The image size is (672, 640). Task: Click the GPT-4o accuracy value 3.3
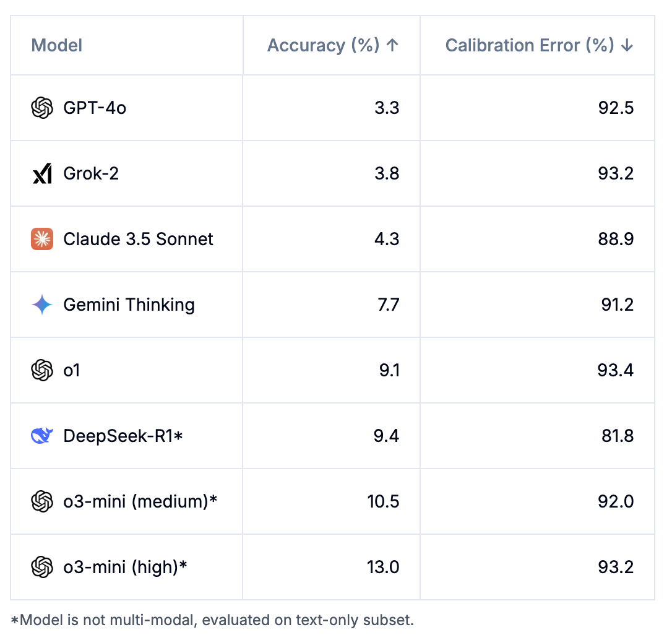[387, 108]
